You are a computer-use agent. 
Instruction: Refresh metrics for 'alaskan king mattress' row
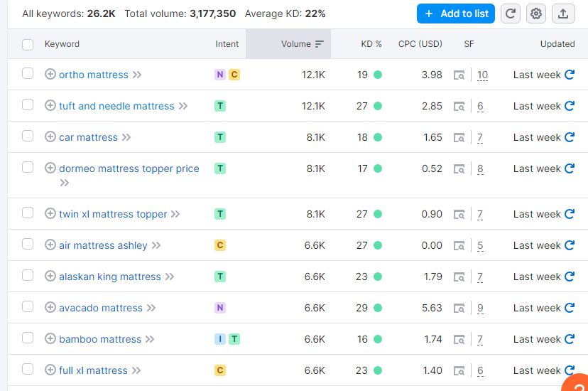click(x=570, y=277)
